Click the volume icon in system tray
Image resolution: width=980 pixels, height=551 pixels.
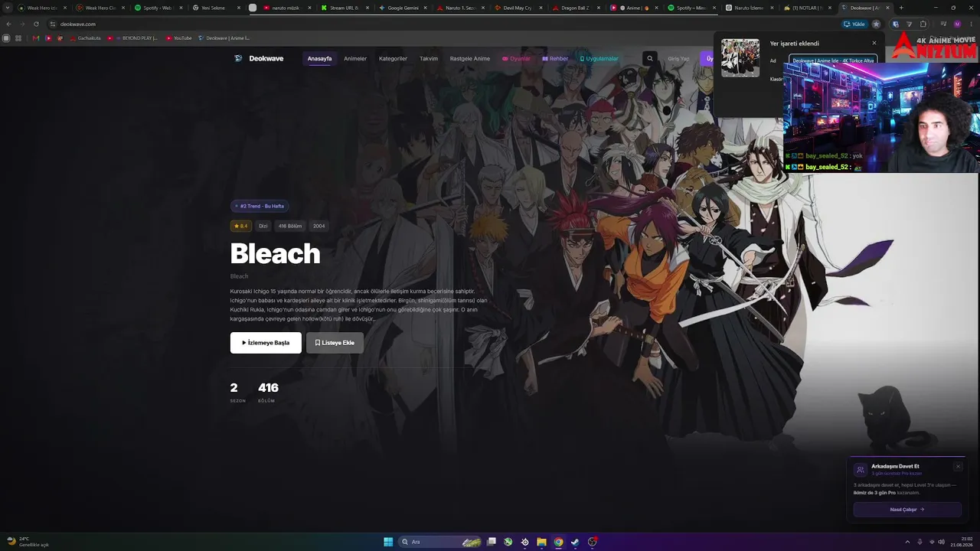(x=941, y=542)
